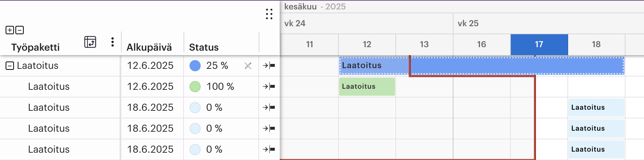This screenshot has width=644, height=160.
Task: Click the green 100 % status circle
Action: (195, 86)
